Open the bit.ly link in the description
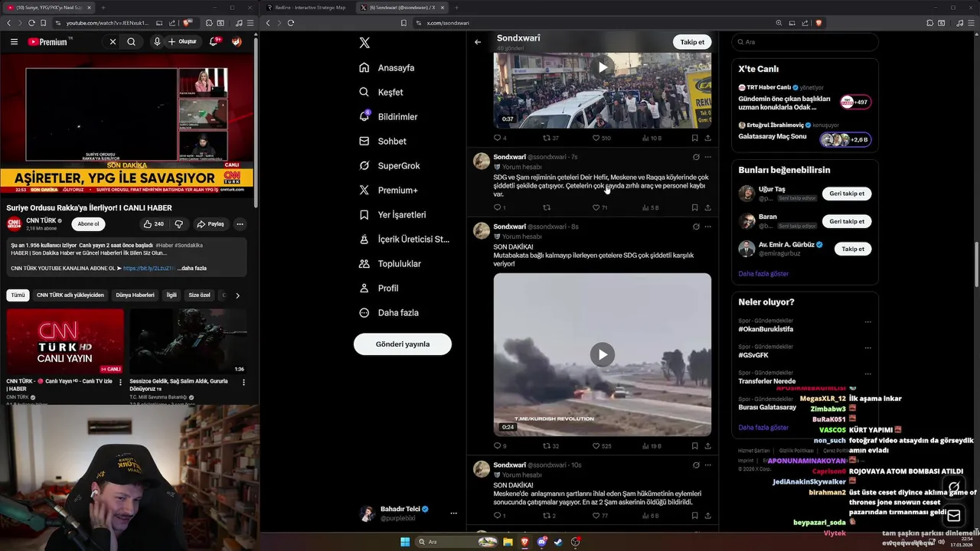Viewport: 980px width, 551px height. click(x=149, y=269)
